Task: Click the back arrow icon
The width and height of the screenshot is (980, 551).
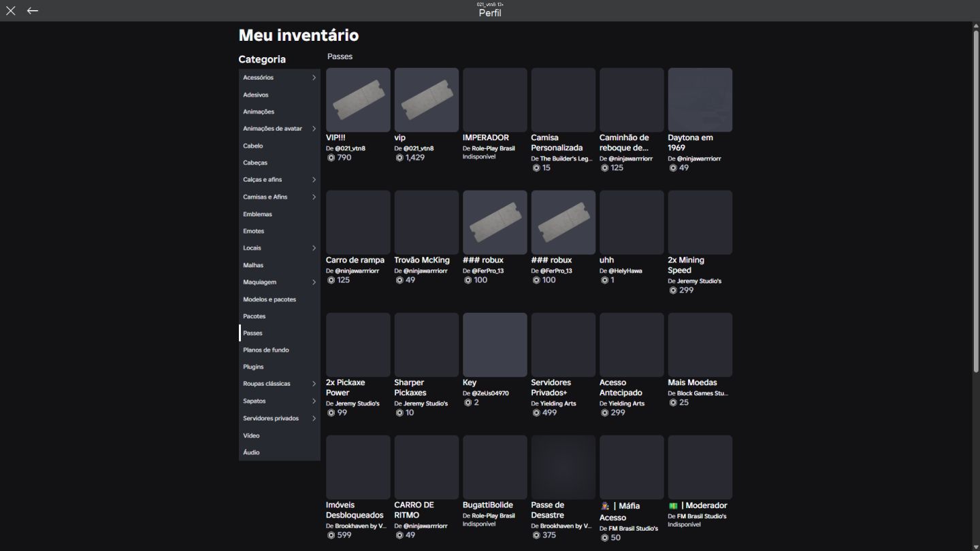Action: (33, 11)
